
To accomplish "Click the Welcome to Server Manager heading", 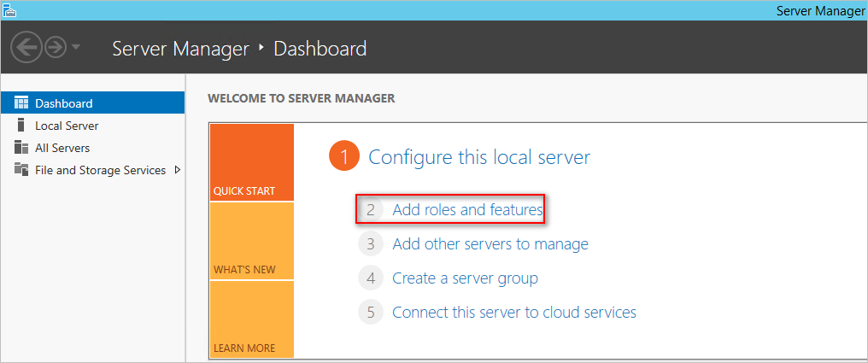I will point(301,99).
